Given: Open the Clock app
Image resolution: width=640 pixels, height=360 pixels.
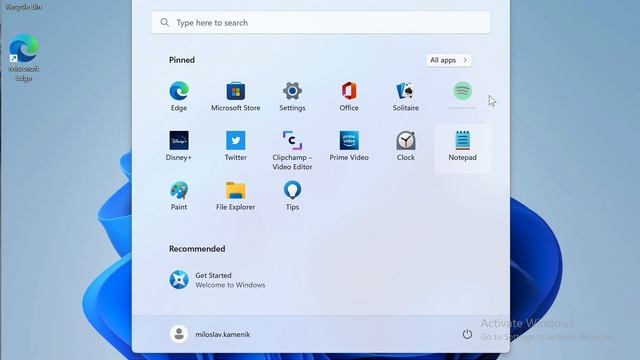Looking at the screenshot, I should coord(406,146).
